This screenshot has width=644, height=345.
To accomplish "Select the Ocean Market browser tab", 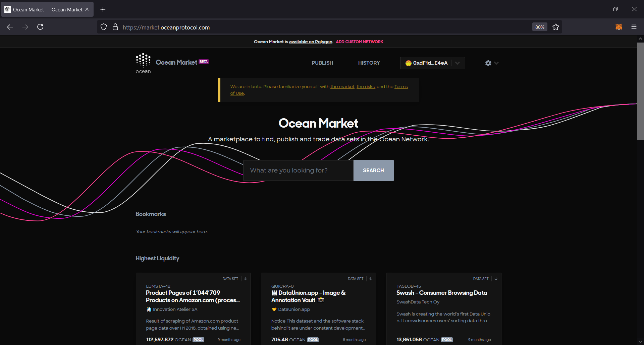I will pyautogui.click(x=47, y=9).
